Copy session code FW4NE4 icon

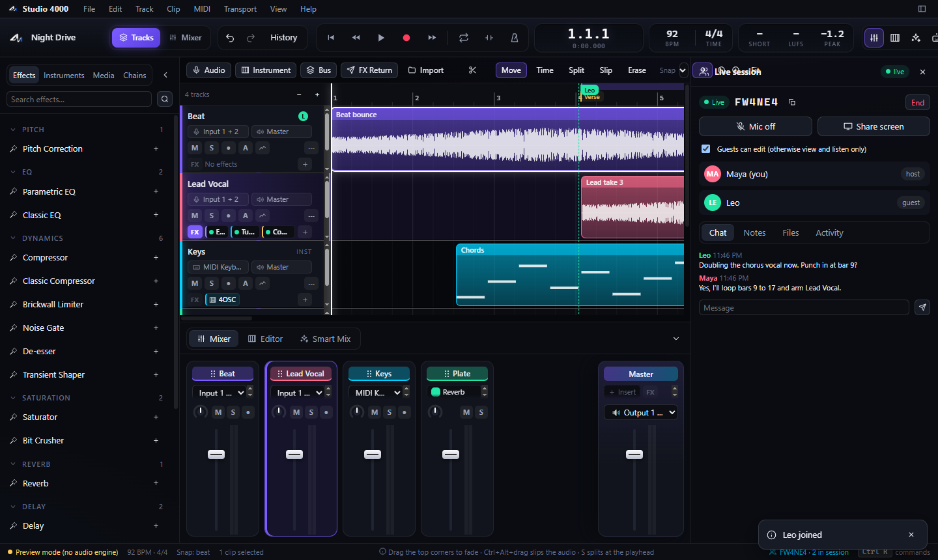pos(792,102)
